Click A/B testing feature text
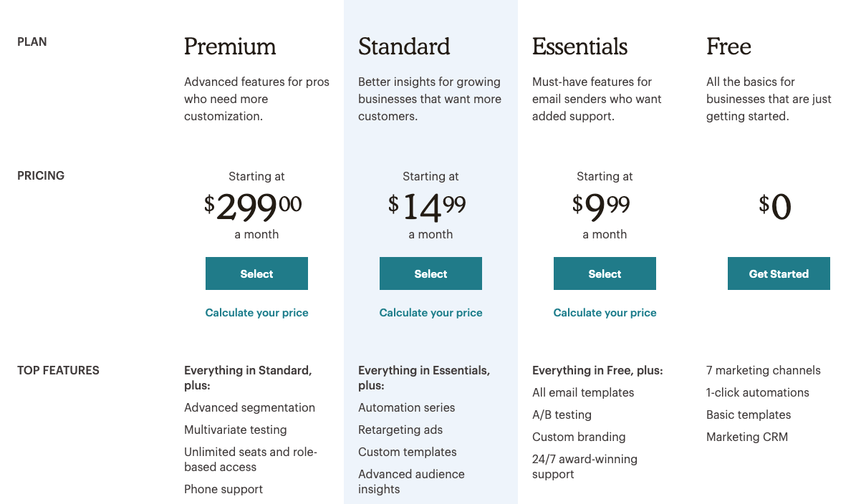 [562, 415]
